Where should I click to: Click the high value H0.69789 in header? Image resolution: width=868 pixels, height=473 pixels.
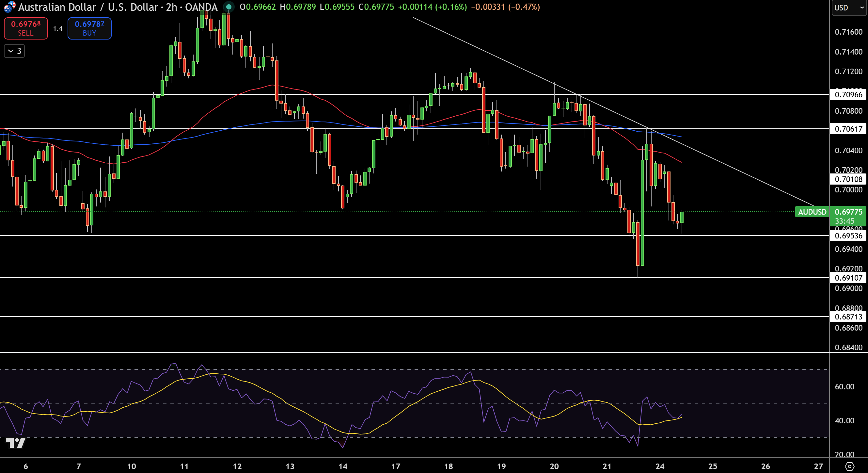(x=298, y=7)
